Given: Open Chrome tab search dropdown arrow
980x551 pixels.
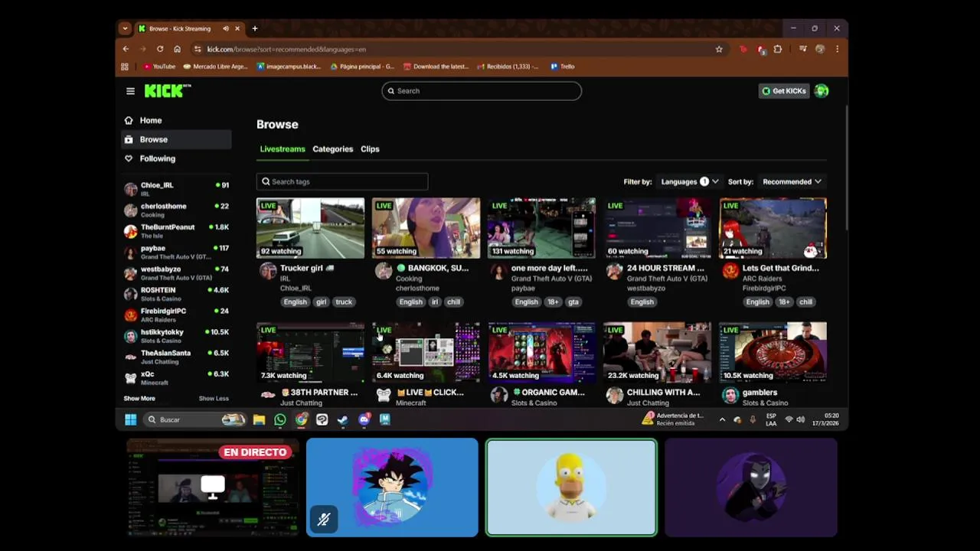Looking at the screenshot, I should tap(125, 28).
